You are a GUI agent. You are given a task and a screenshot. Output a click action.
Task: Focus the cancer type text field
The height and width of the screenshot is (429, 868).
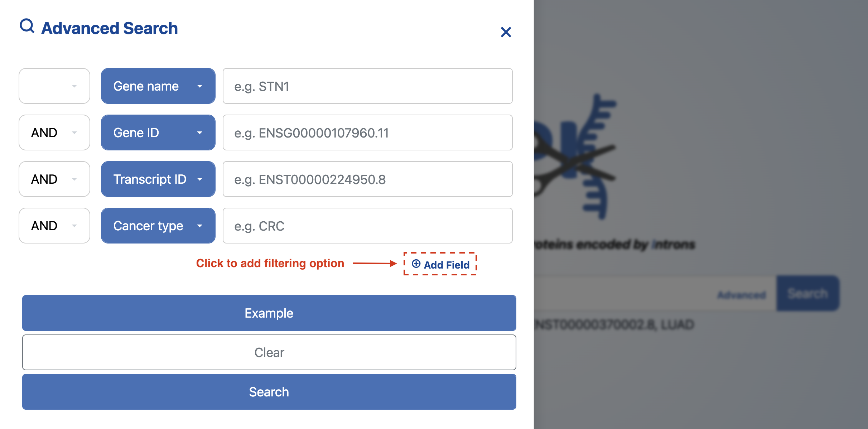click(367, 226)
